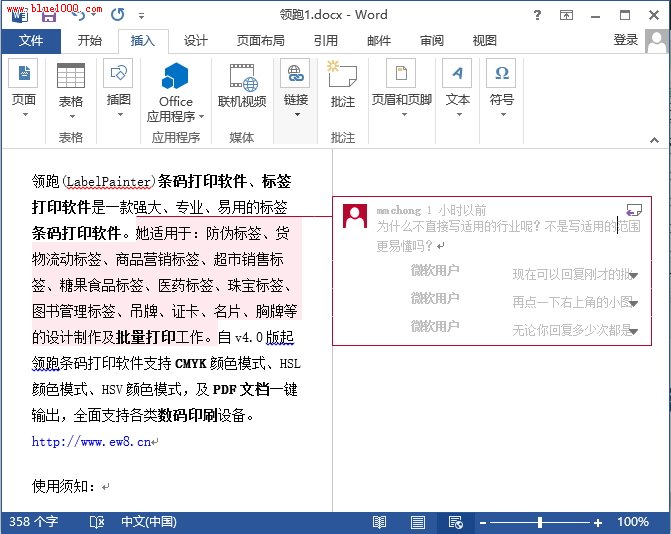
Task: Click the 插图 illustrations icon
Action: [119, 74]
